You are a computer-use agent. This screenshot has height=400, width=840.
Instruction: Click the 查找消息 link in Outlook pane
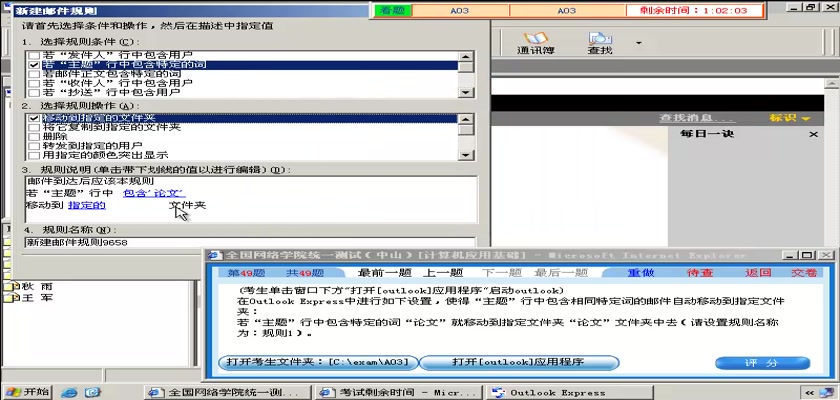(x=697, y=118)
